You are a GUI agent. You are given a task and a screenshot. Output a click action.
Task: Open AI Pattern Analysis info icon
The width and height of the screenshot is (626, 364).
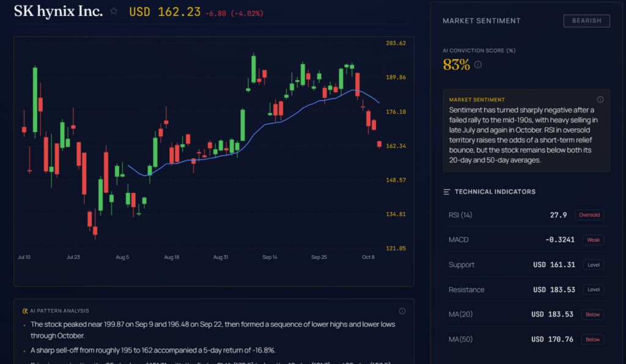[x=402, y=311]
